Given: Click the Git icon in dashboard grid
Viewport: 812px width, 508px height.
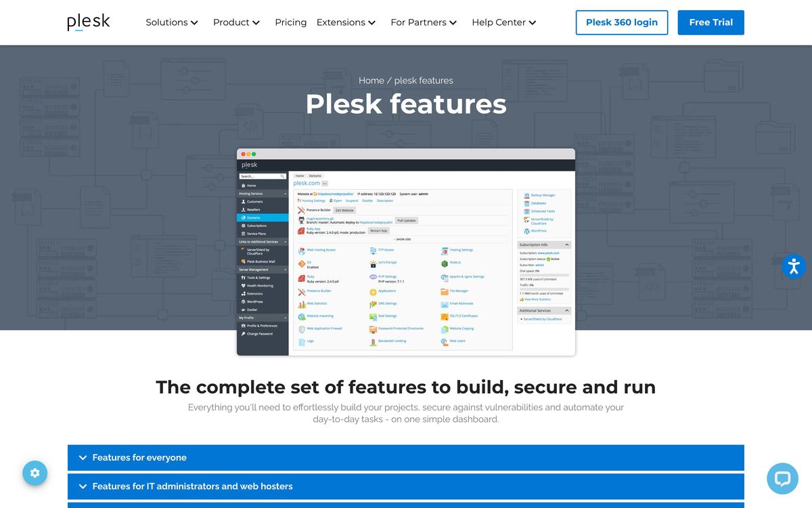Looking at the screenshot, I should [x=301, y=263].
